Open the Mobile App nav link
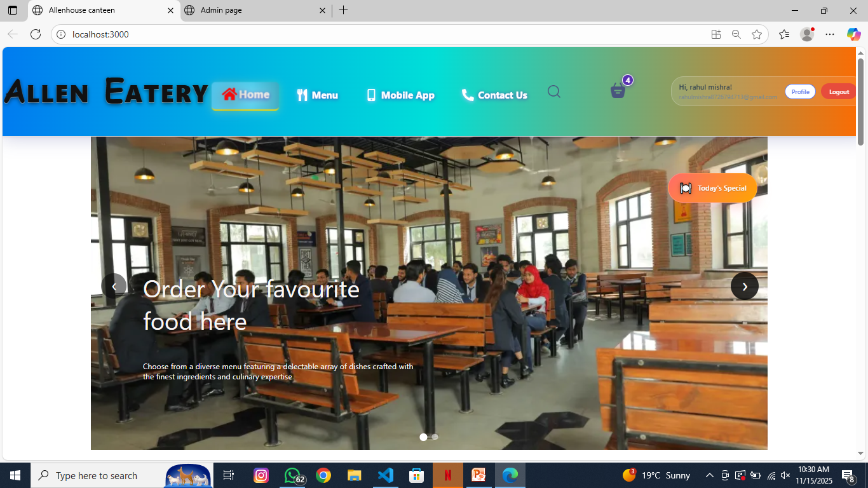 pos(400,95)
